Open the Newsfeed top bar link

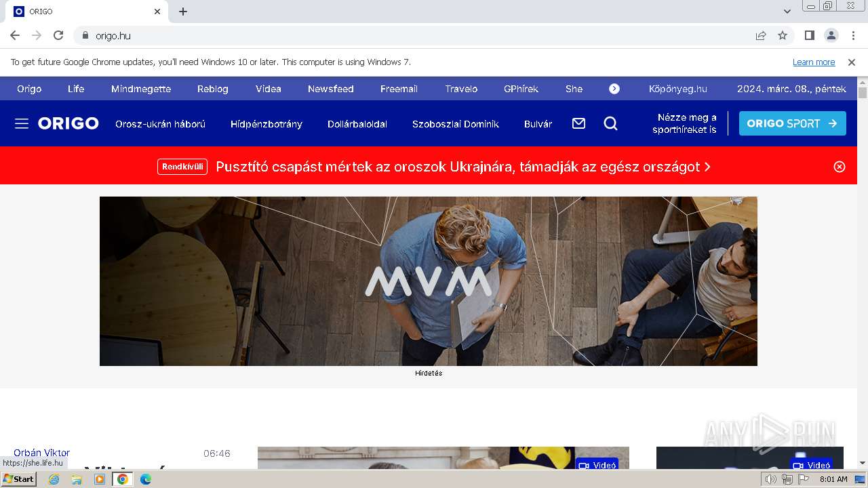[x=331, y=89]
